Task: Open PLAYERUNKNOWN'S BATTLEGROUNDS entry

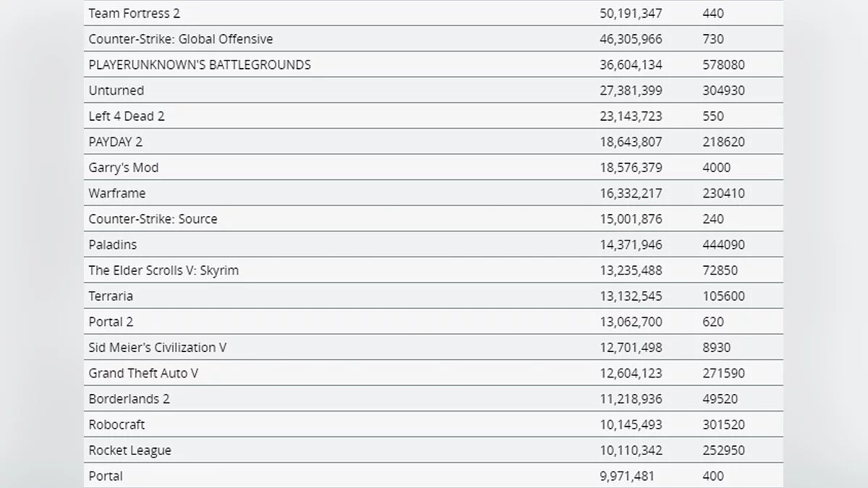Action: (x=200, y=64)
